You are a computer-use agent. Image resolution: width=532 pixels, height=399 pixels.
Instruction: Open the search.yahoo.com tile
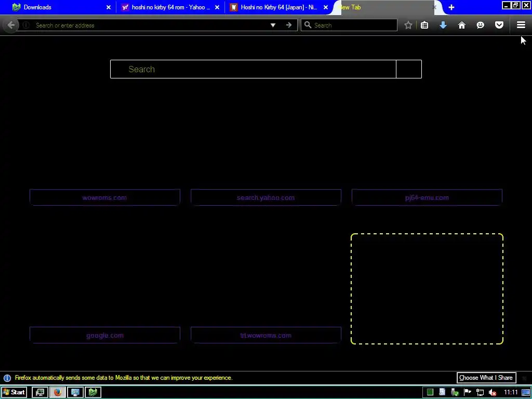pos(265,197)
